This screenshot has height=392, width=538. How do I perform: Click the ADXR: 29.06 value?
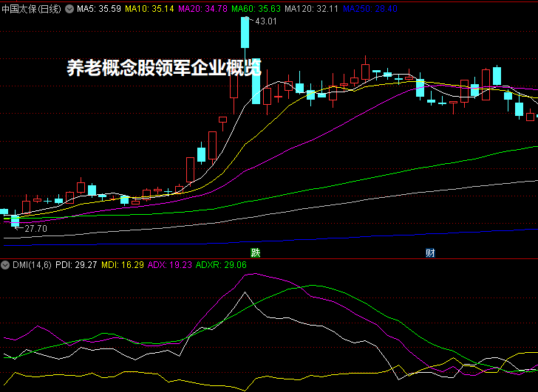[221, 265]
